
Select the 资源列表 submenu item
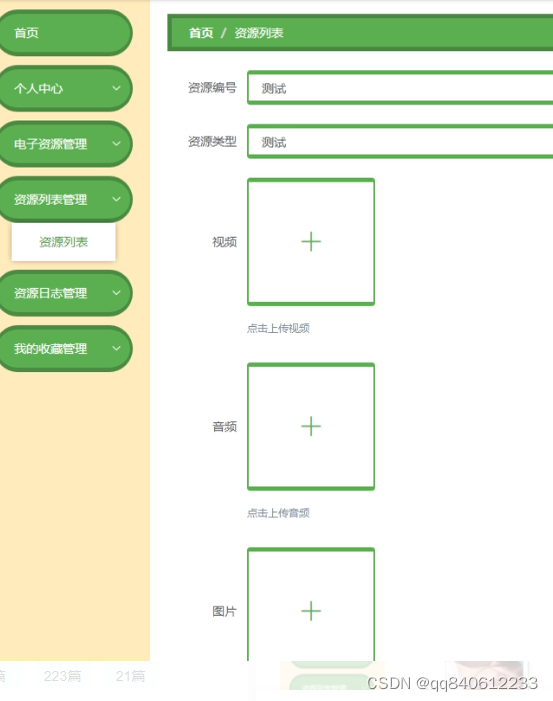pos(63,242)
